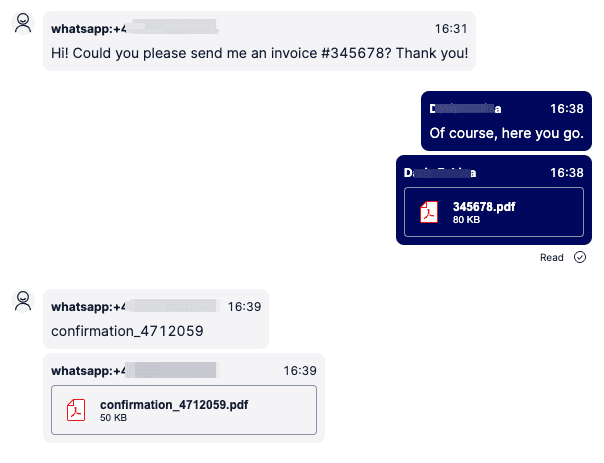The image size is (604, 463).
Task: Click the 50 KB file size label
Action: 113,417
